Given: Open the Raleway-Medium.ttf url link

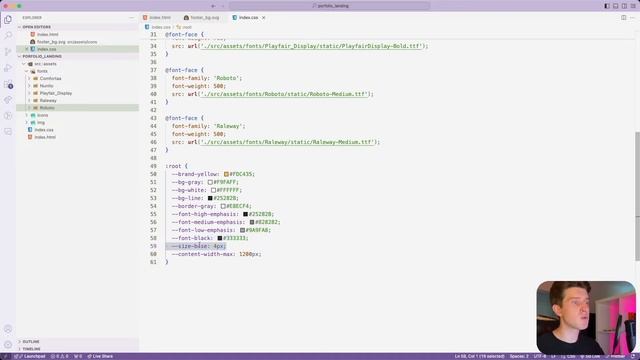Looking at the screenshot, I should pos(287,142).
